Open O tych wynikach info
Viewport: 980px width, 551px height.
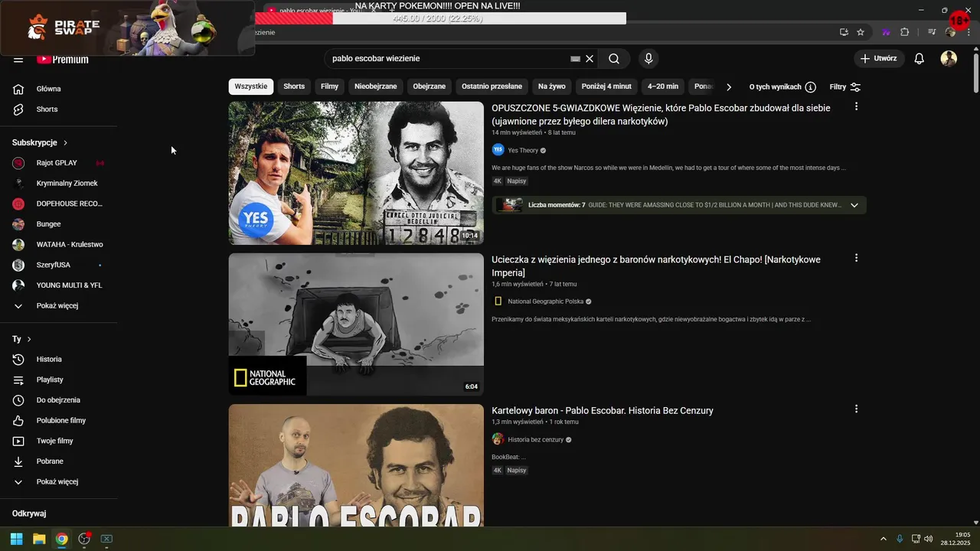782,87
